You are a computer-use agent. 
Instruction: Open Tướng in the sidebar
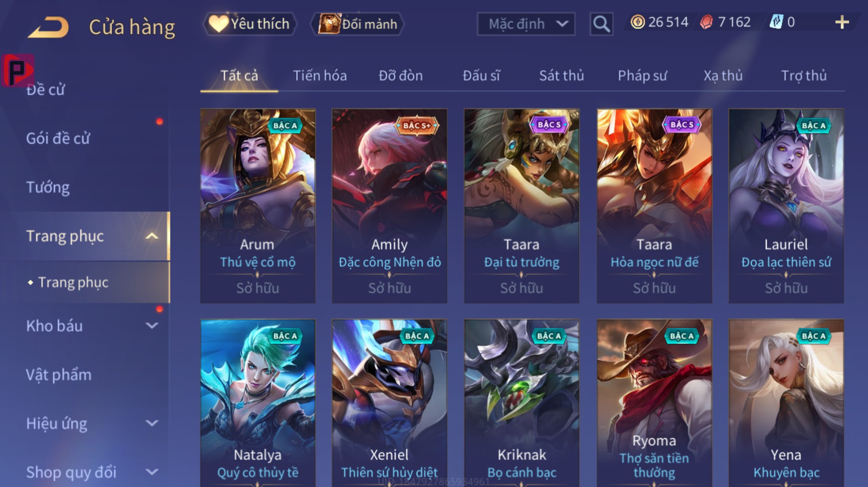[48, 187]
